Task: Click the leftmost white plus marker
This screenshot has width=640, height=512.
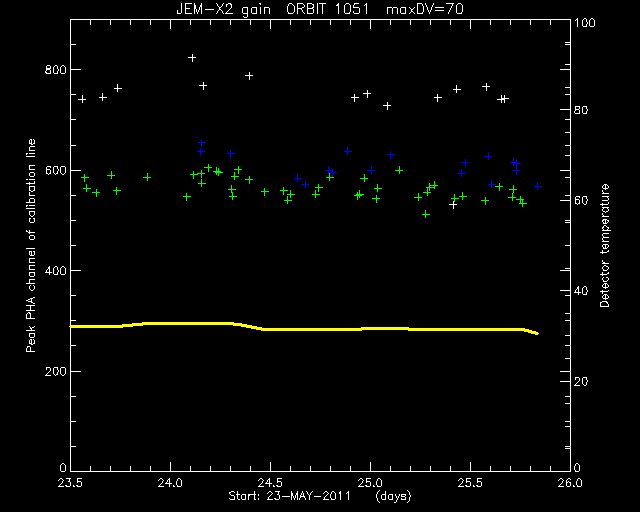Action: tap(82, 99)
